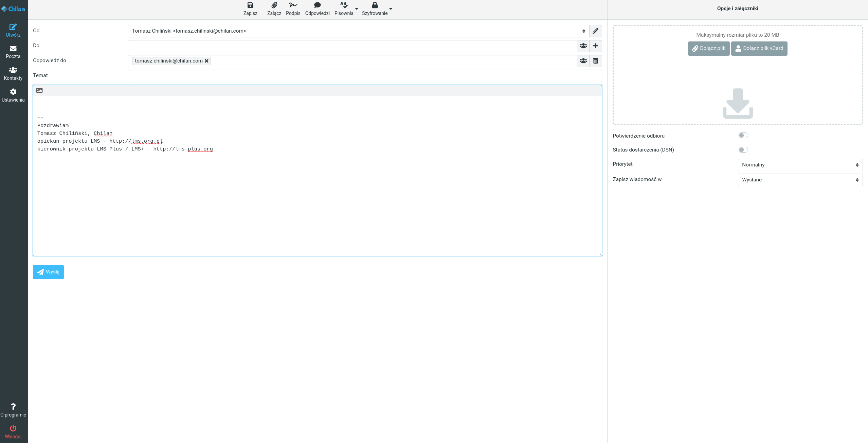868x443 pixels.
Task: Open the Od sender account selector
Action: pyautogui.click(x=357, y=31)
